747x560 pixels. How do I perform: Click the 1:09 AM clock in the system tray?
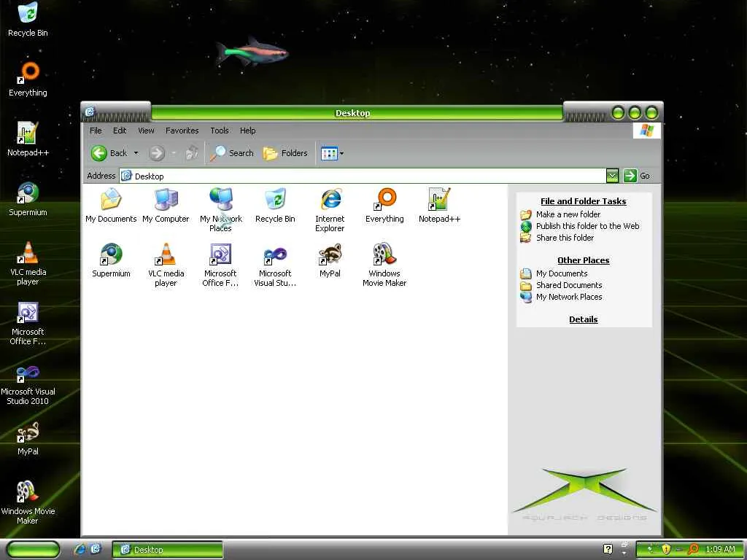coord(720,550)
